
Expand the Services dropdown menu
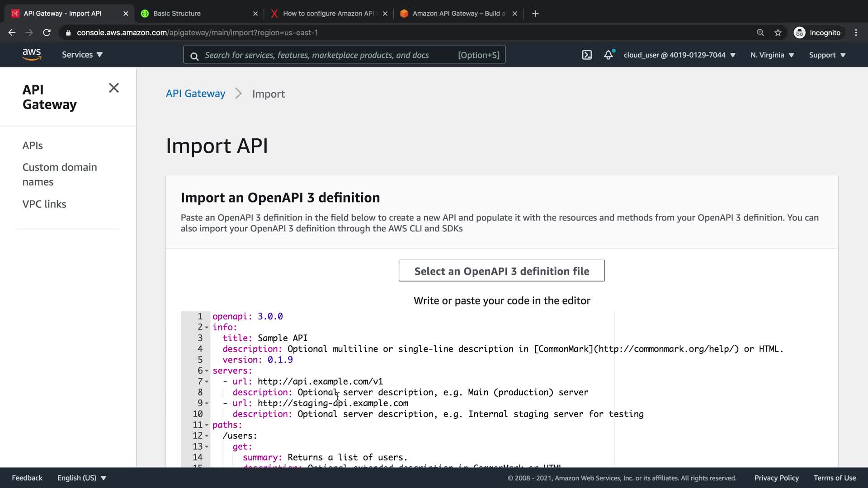pyautogui.click(x=82, y=55)
